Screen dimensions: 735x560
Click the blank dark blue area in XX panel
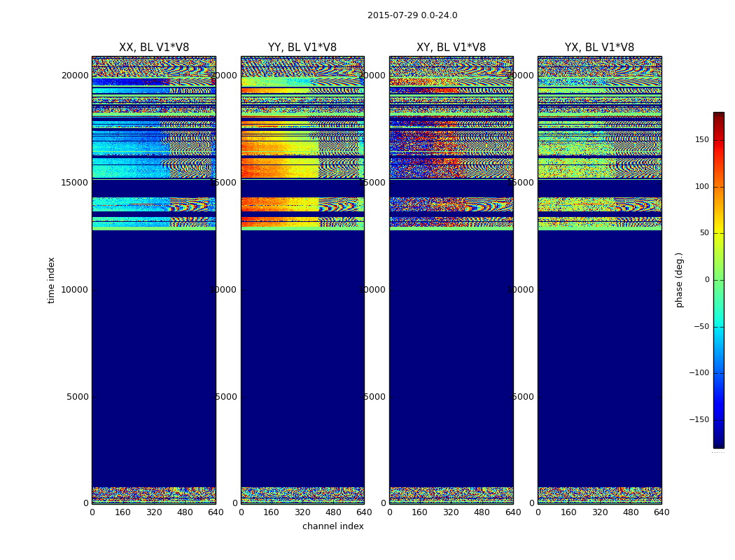[154, 350]
